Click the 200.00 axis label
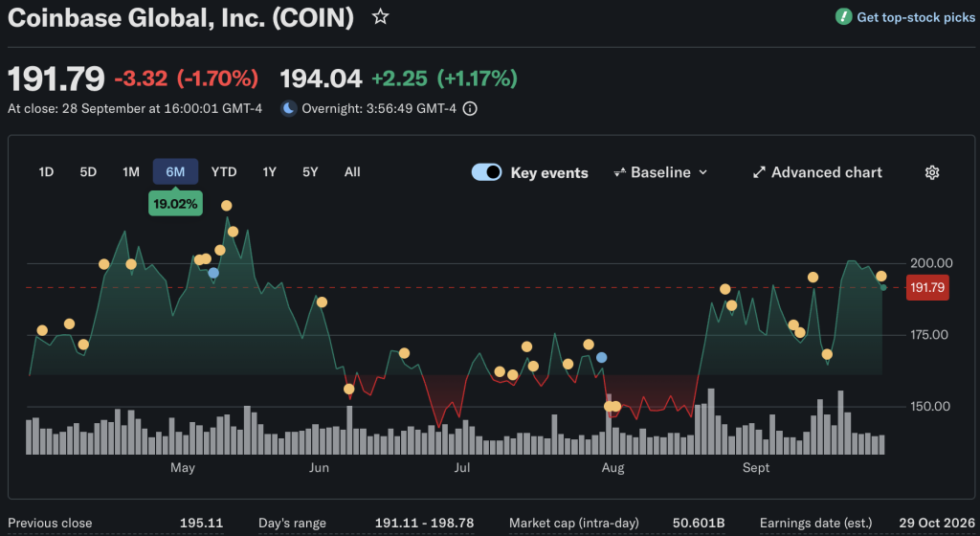 click(931, 263)
